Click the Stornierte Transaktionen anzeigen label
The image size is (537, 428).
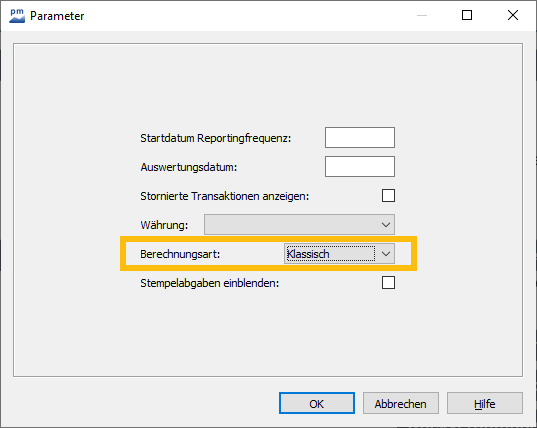tap(225, 196)
